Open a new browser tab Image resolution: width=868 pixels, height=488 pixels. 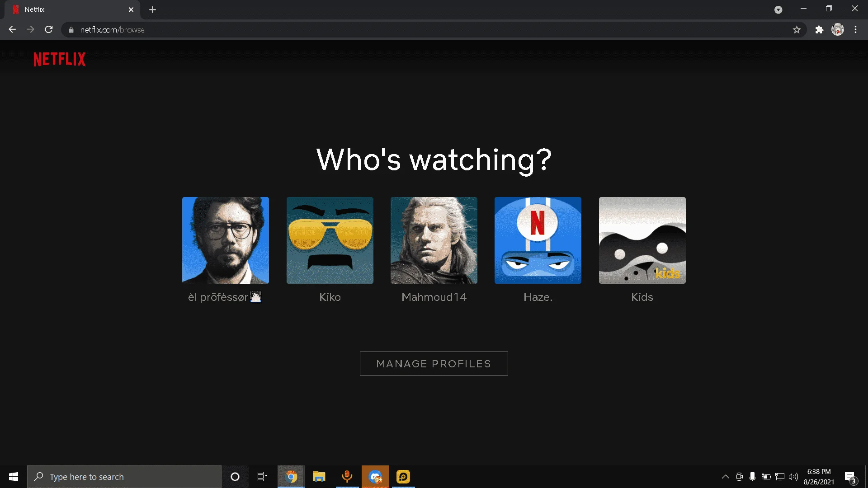153,9
